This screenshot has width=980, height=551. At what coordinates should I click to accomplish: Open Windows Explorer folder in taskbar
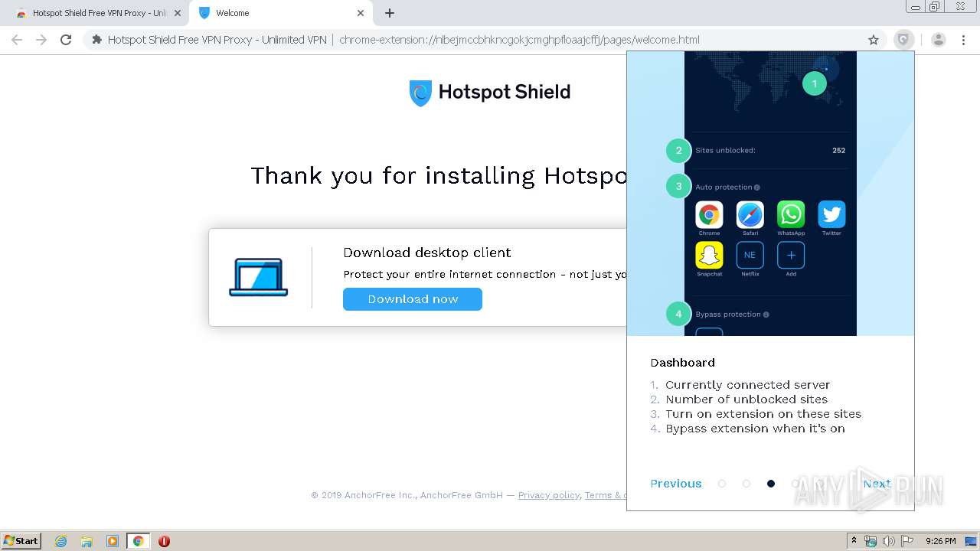click(87, 541)
